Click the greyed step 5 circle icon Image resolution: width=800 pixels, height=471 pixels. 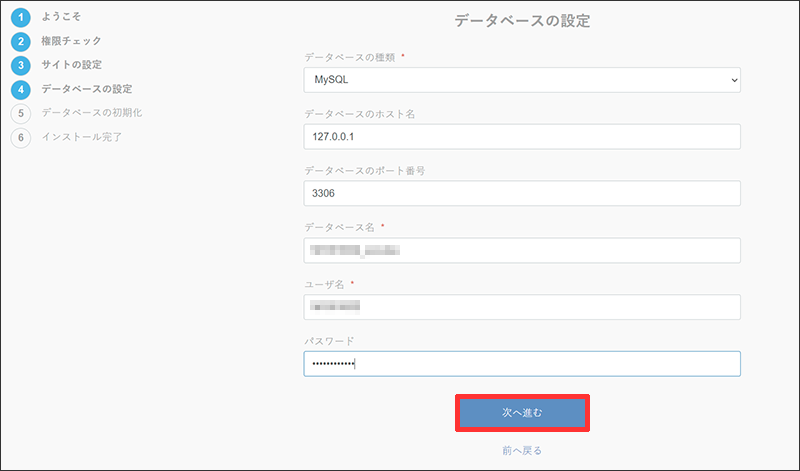coord(21,113)
